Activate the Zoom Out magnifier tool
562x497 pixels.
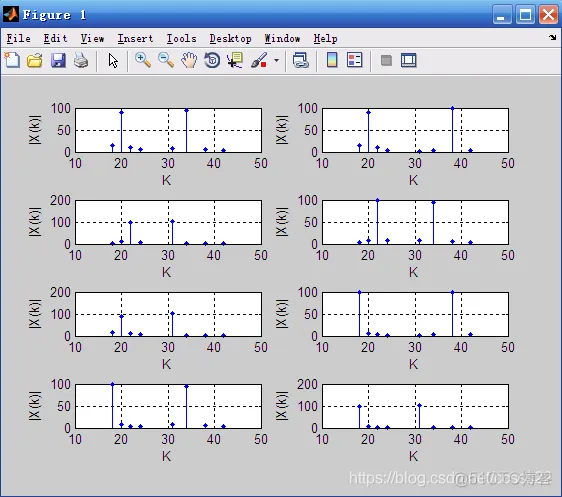point(166,60)
